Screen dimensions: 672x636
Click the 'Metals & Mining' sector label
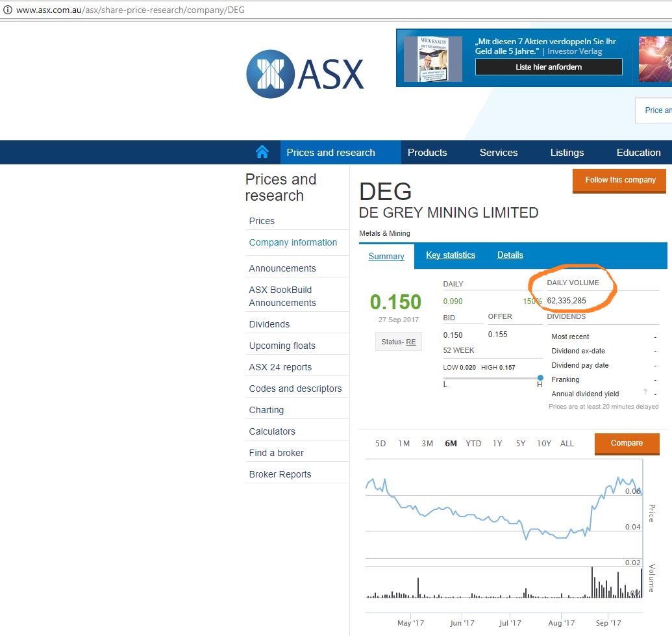[384, 233]
